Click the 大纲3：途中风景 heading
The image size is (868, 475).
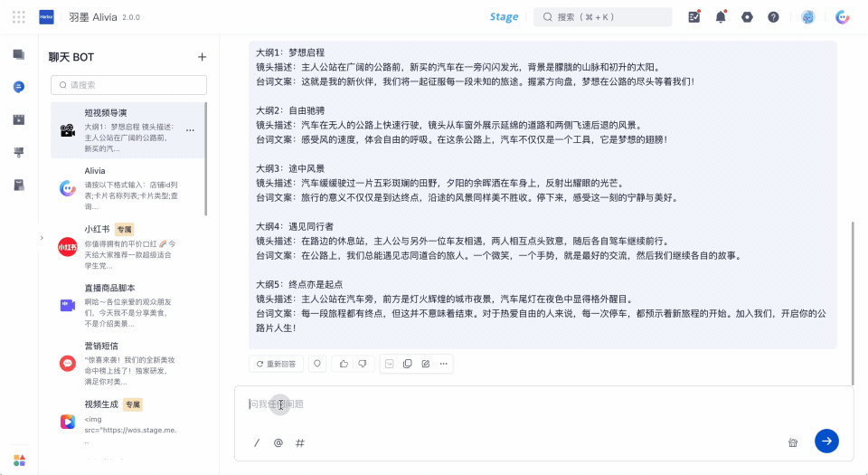point(290,168)
